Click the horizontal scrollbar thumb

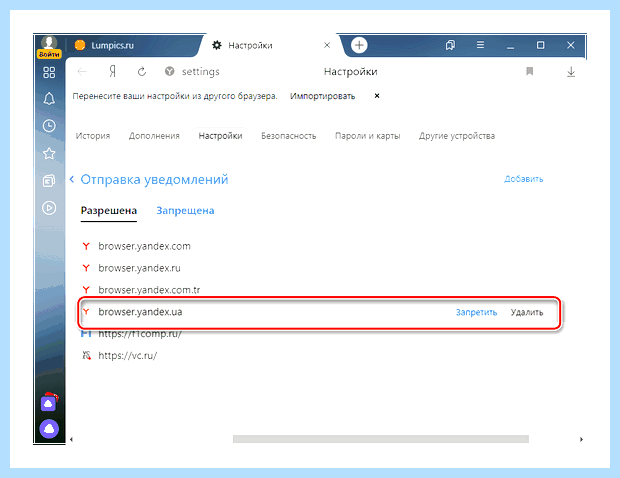click(381, 439)
